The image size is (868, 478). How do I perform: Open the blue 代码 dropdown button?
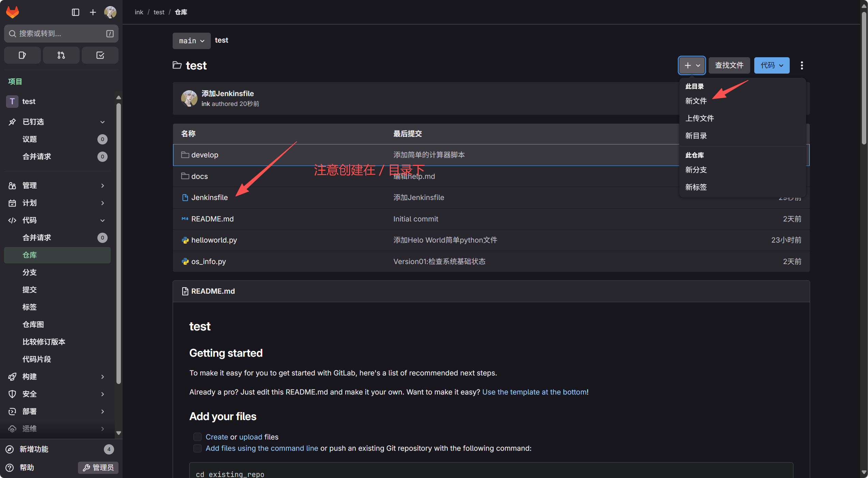tap(772, 65)
